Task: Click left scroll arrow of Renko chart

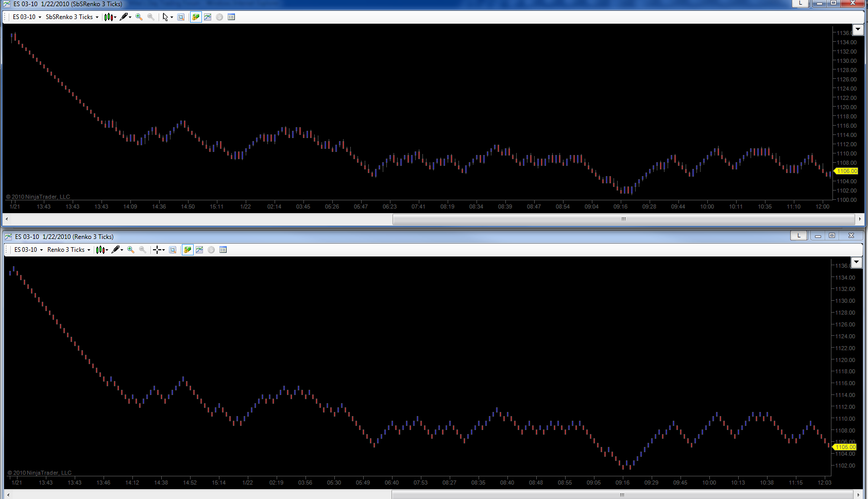Action: (8, 495)
